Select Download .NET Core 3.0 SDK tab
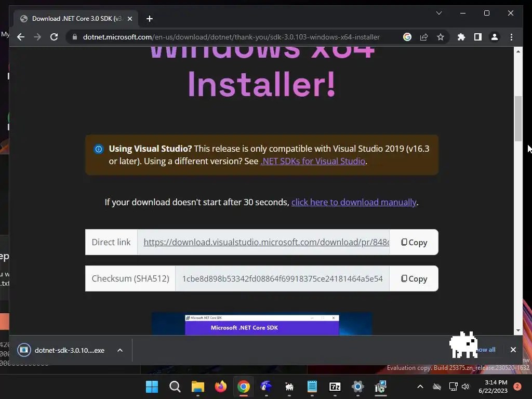Screen dimensions: 532x399 point(76,19)
